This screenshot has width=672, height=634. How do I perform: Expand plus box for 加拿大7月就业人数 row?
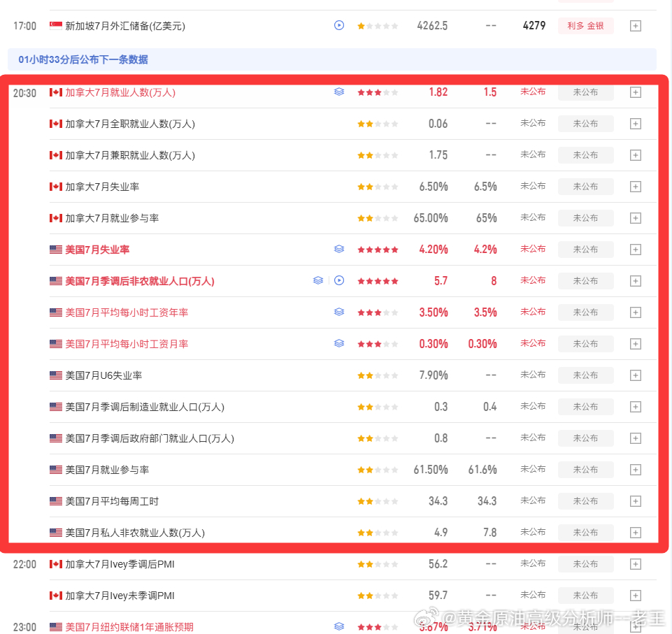point(636,92)
